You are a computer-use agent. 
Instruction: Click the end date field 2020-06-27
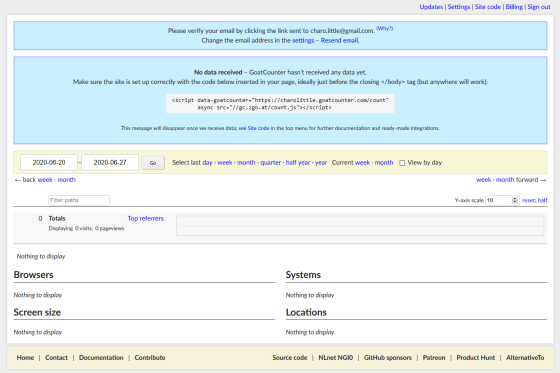point(110,163)
